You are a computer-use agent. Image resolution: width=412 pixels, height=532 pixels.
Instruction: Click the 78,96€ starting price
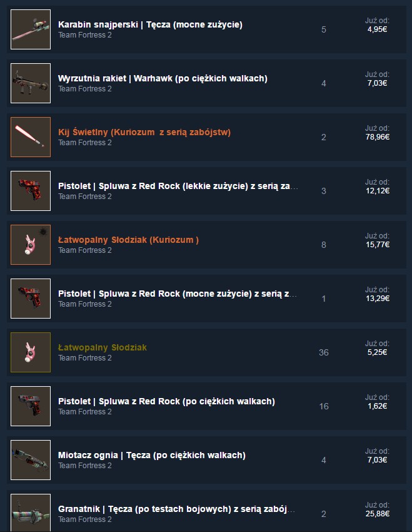coord(378,136)
